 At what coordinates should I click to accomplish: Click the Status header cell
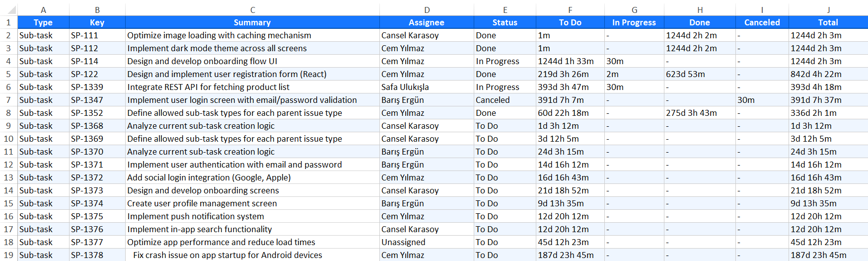(x=505, y=22)
